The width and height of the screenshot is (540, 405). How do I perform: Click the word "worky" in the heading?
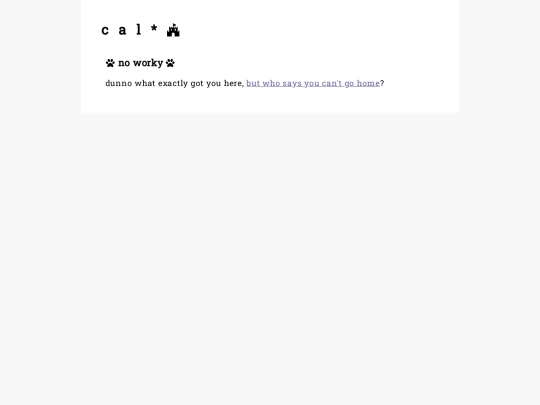pos(148,63)
